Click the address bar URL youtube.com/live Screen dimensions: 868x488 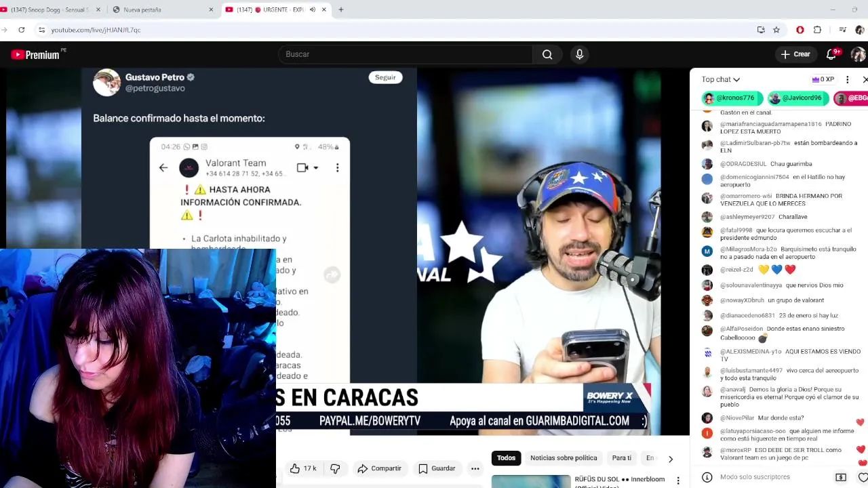(x=96, y=30)
